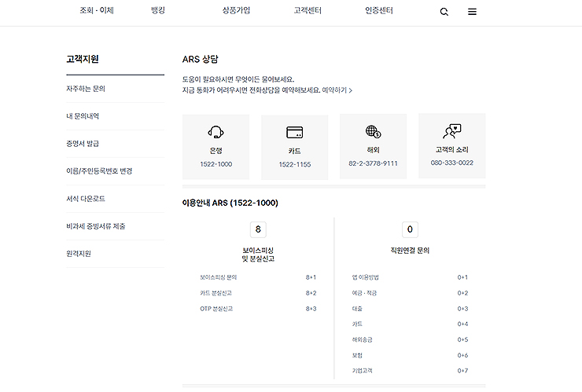
Task: Open the 뱅킹 menu
Action: click(158, 10)
